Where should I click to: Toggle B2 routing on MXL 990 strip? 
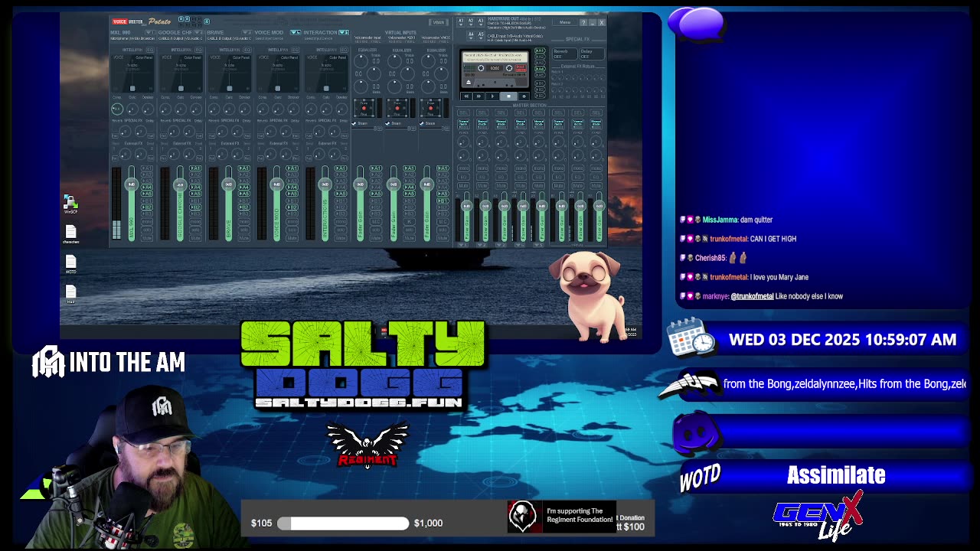click(147, 207)
